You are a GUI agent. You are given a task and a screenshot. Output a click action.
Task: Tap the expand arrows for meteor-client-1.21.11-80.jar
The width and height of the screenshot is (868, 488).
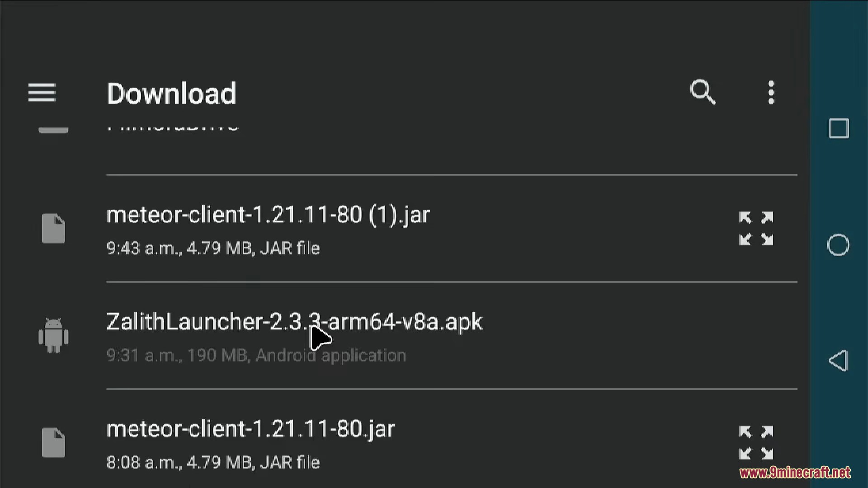pyautogui.click(x=757, y=443)
